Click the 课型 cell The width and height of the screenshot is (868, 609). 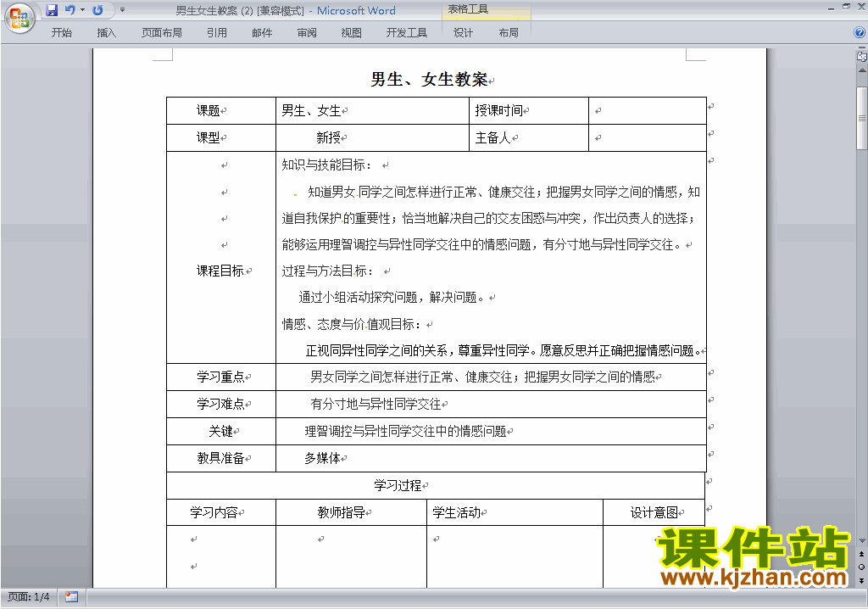click(x=221, y=137)
